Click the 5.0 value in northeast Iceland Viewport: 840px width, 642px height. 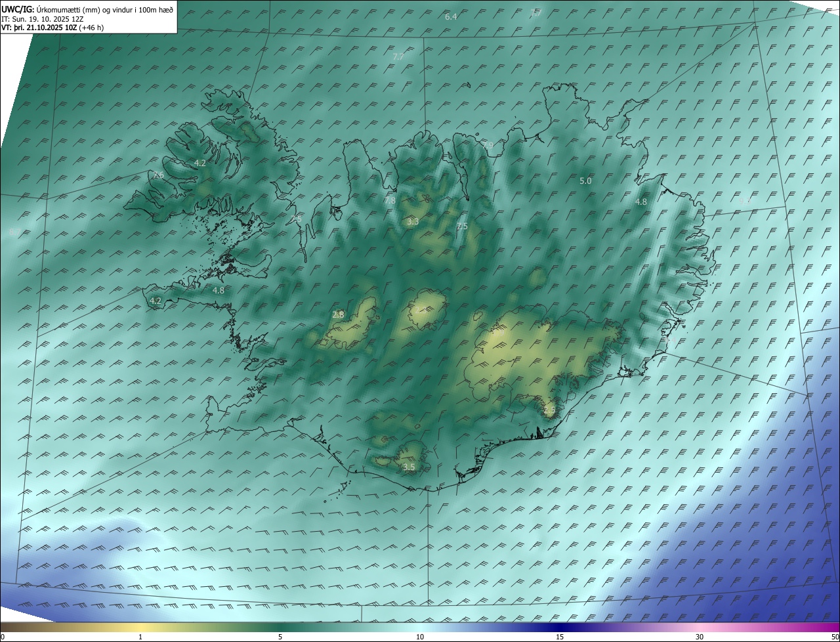click(585, 181)
